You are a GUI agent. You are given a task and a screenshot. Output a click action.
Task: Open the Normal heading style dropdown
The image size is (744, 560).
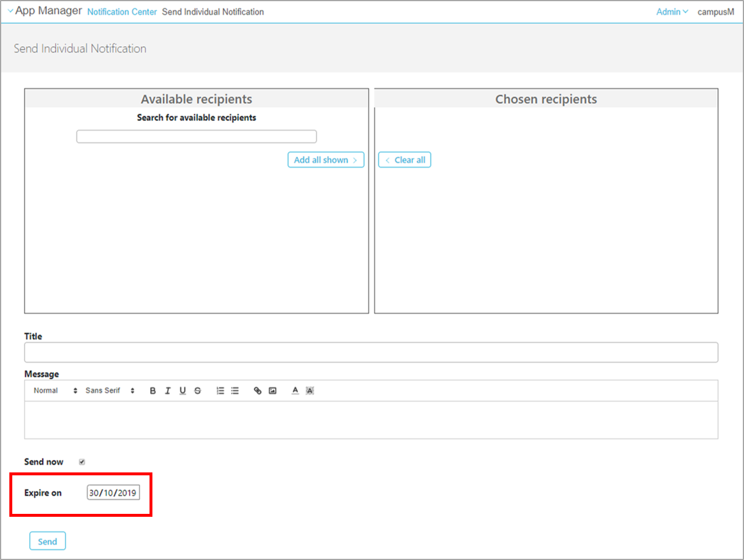pyautogui.click(x=55, y=391)
